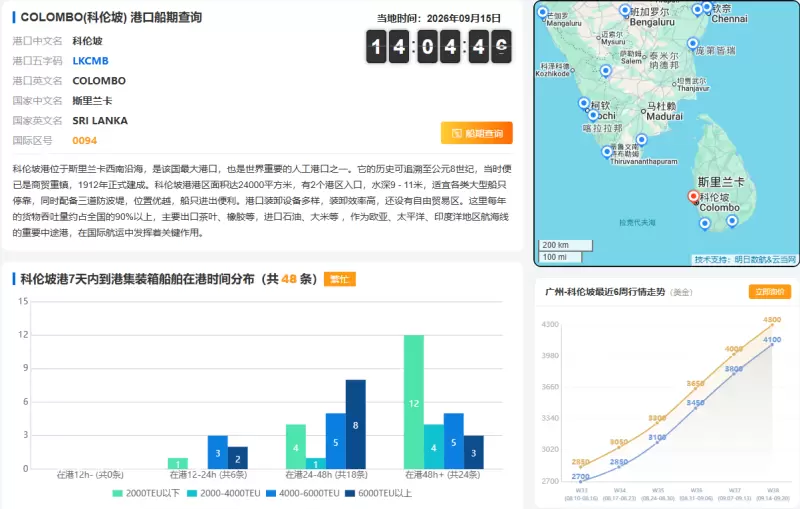Click the 在港48h+ (共24条) axis label
This screenshot has height=509, width=800.
pos(442,475)
